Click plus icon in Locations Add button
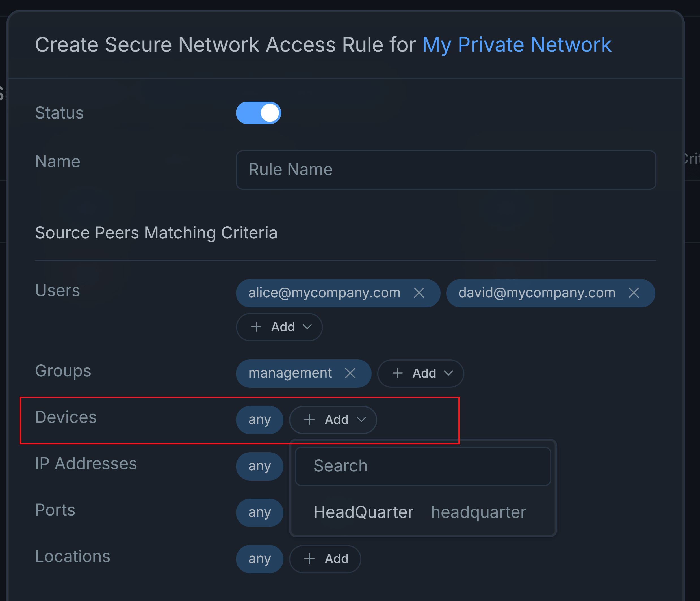Viewport: 700px width, 601px height. [x=309, y=559]
